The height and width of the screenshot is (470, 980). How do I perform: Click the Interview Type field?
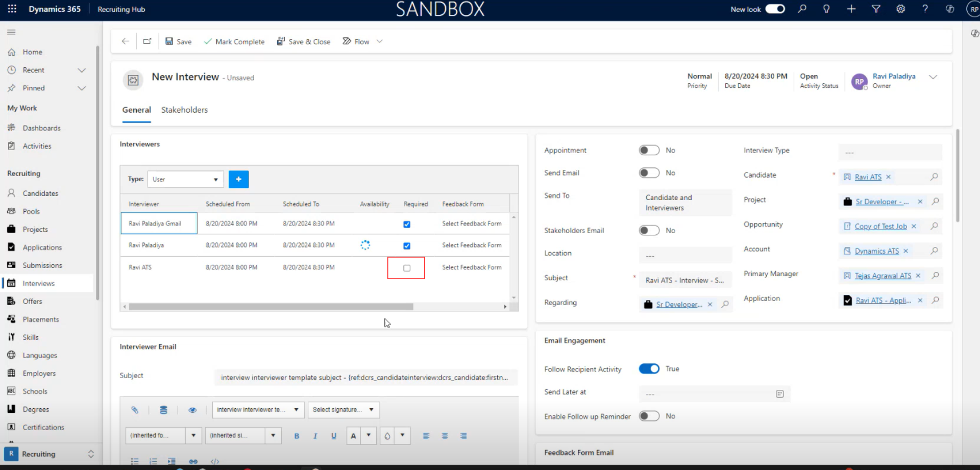click(890, 152)
